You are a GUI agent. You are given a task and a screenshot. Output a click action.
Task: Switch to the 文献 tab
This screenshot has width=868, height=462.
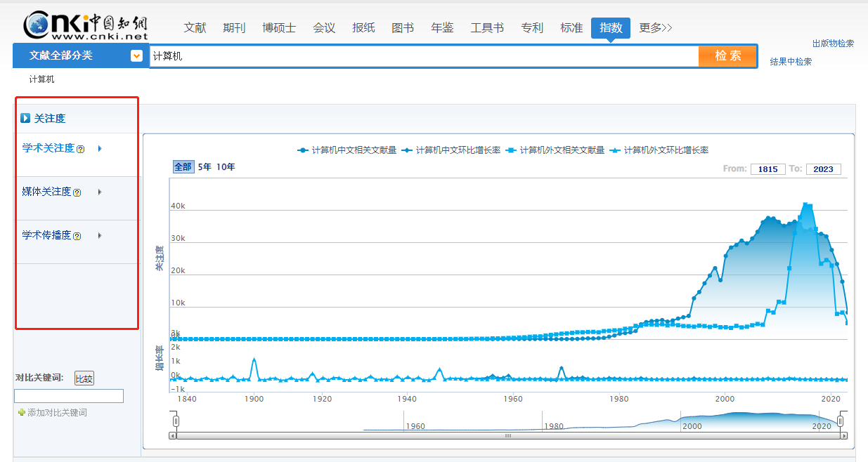pos(195,28)
